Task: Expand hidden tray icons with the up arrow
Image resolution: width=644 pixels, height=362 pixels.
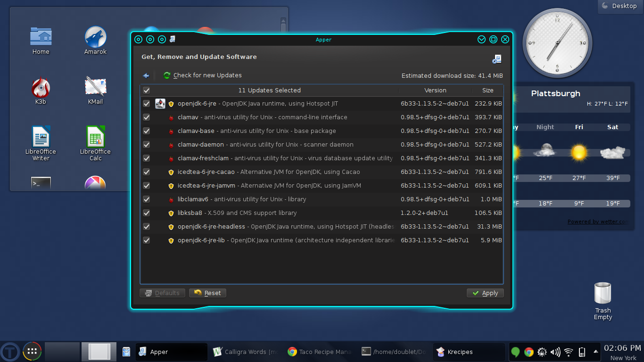Action: click(x=595, y=352)
